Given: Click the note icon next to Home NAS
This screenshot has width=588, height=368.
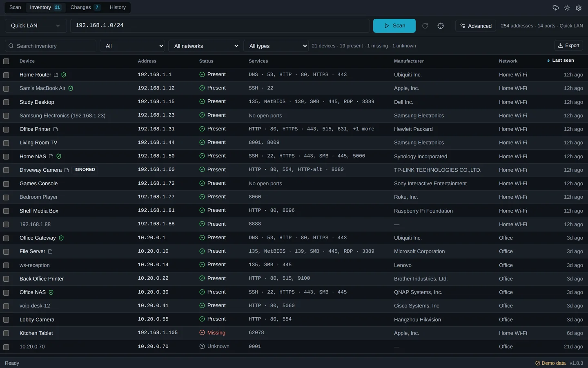Looking at the screenshot, I should click(x=51, y=156).
